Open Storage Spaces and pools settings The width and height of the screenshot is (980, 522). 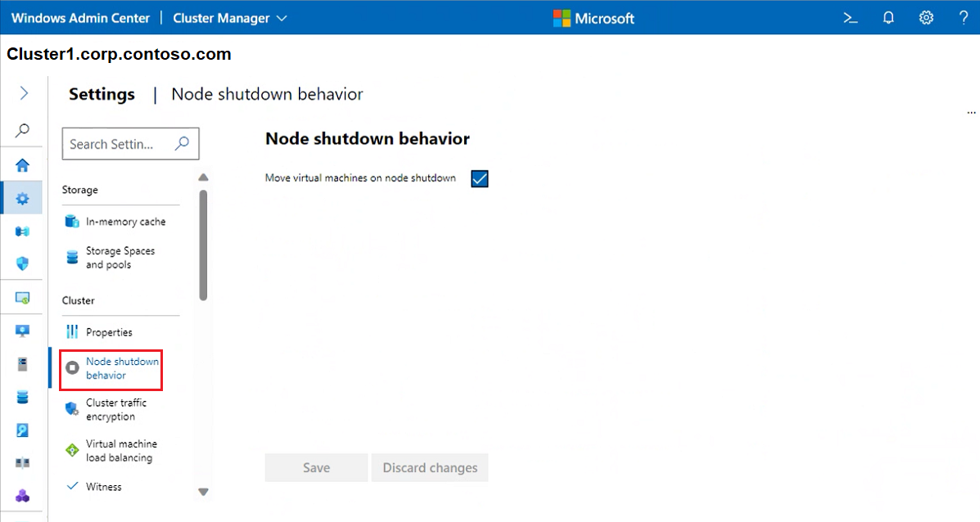click(120, 257)
